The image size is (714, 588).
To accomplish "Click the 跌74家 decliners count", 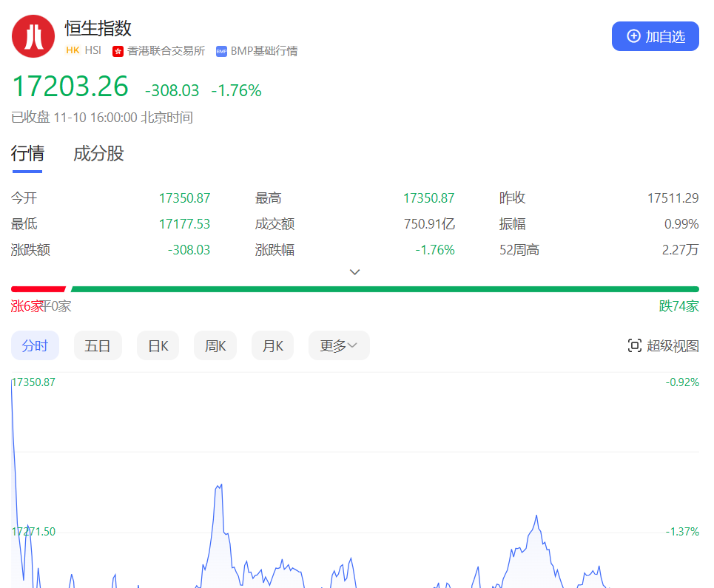I will [x=678, y=306].
